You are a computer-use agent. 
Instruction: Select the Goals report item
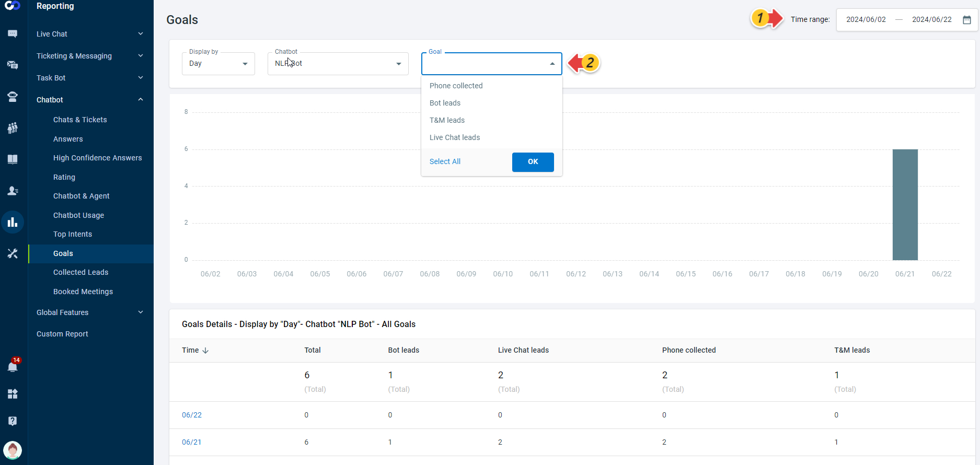[91, 253]
